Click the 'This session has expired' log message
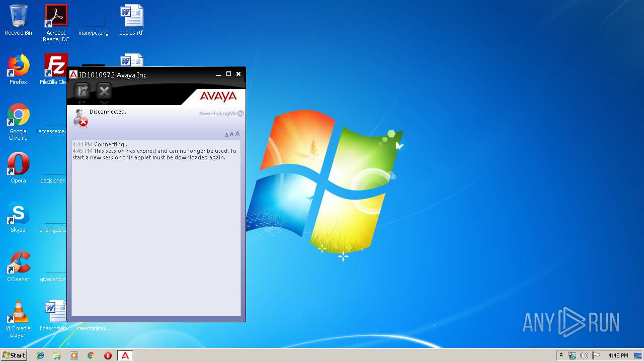 tap(154, 154)
